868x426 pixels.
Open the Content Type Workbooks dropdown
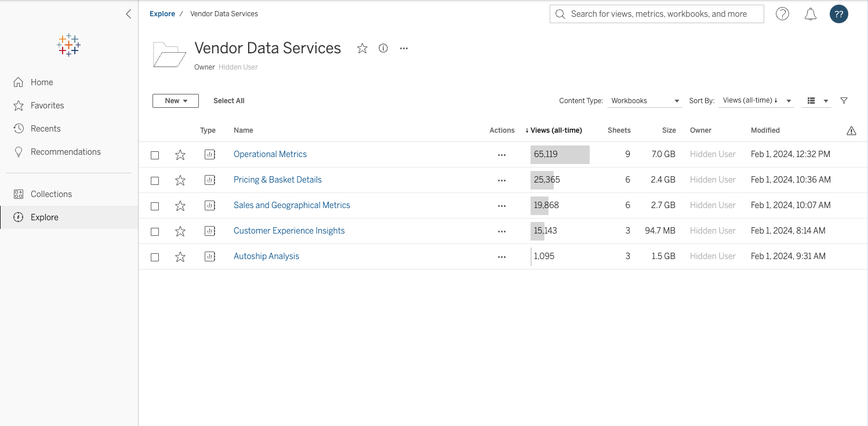click(645, 101)
